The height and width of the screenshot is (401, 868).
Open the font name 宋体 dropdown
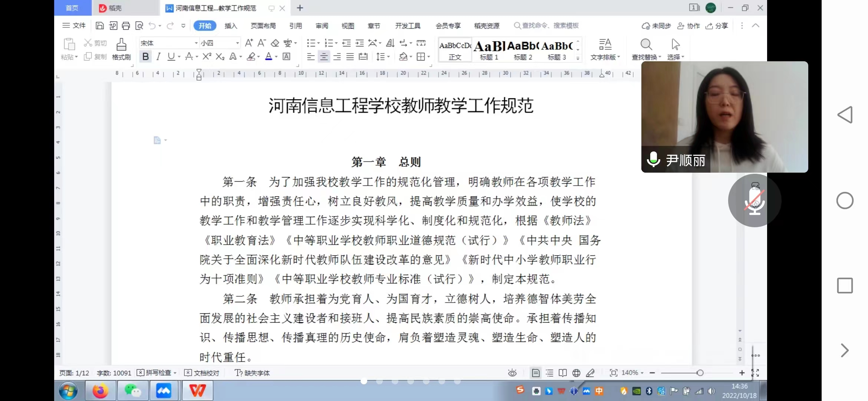[x=196, y=43]
